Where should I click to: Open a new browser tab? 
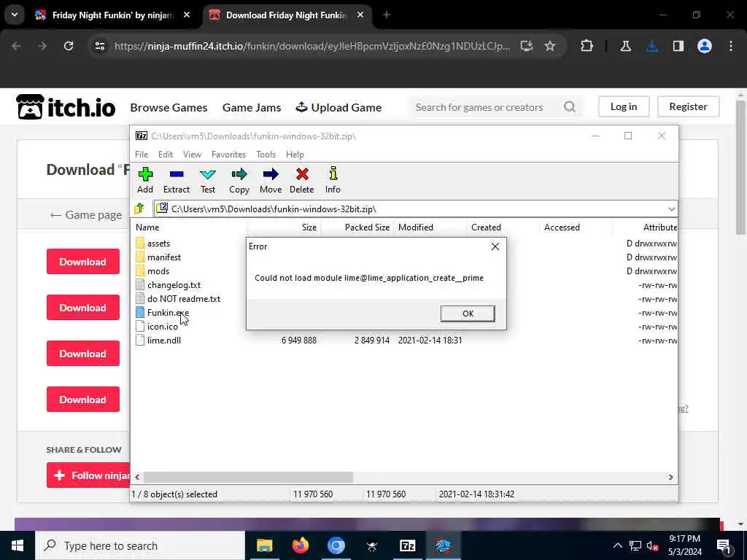point(387,15)
